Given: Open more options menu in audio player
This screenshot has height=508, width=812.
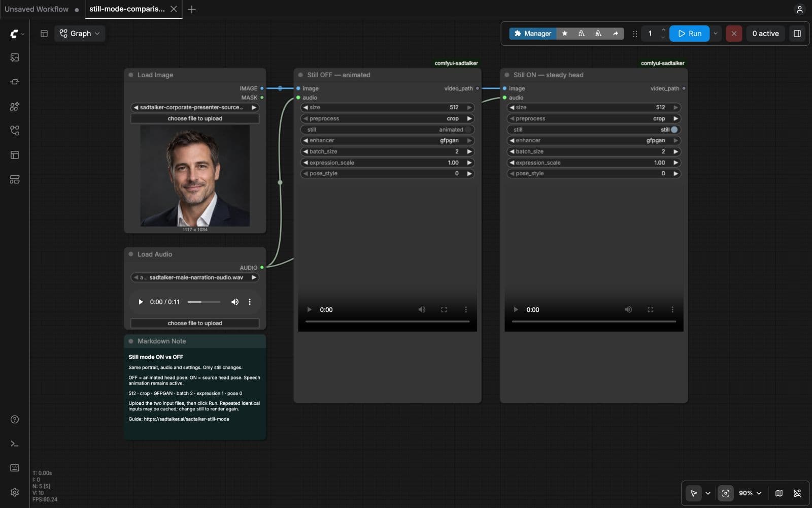Looking at the screenshot, I should (x=250, y=302).
